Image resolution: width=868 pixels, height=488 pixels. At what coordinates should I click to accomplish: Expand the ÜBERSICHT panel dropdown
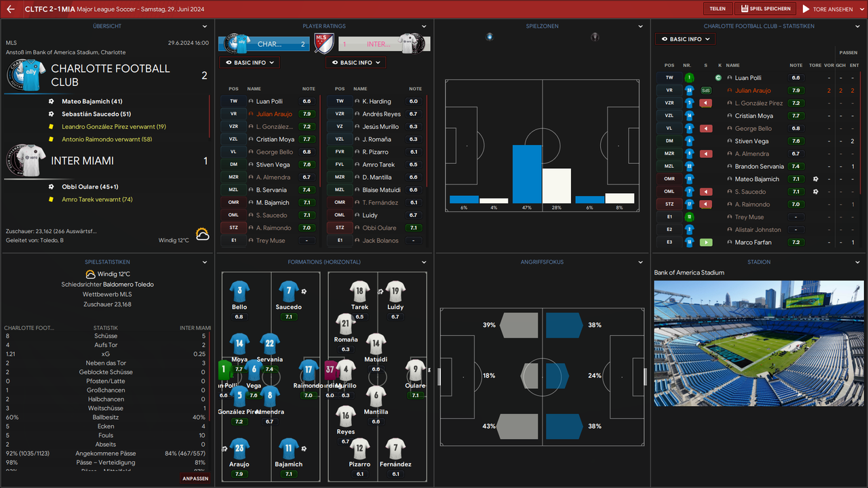pyautogui.click(x=205, y=26)
